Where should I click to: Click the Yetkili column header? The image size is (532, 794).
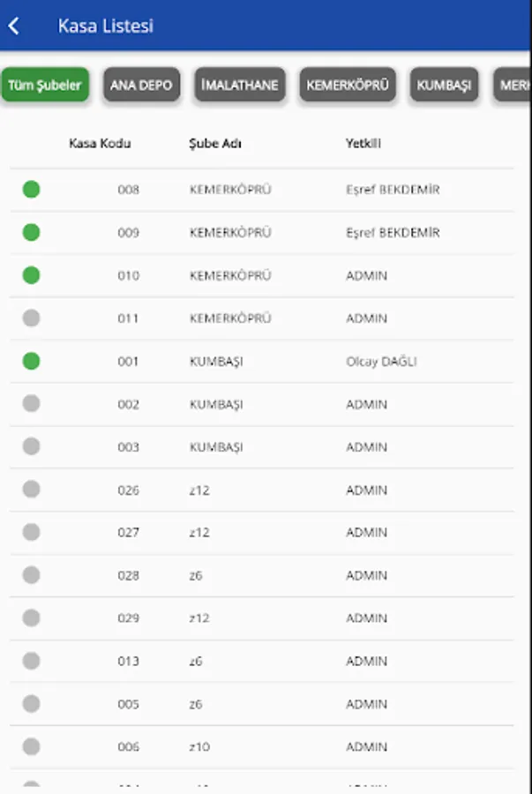point(363,143)
